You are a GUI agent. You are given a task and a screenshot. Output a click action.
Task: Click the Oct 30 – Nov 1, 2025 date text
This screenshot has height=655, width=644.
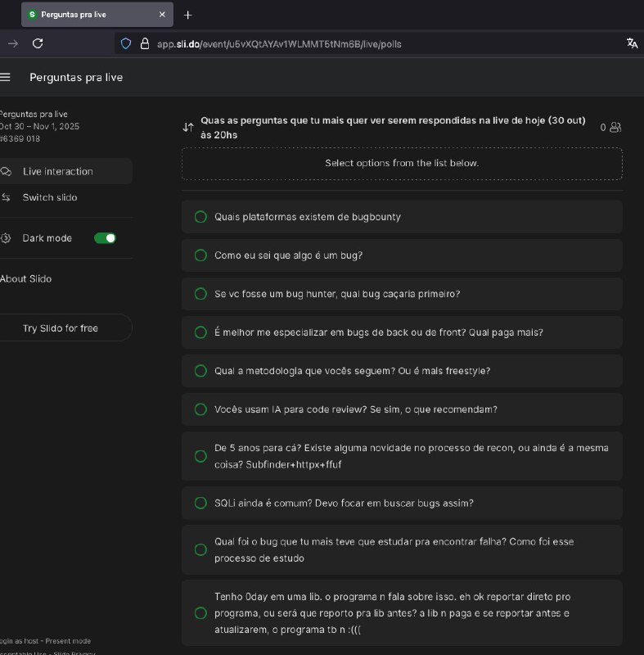(x=39, y=126)
